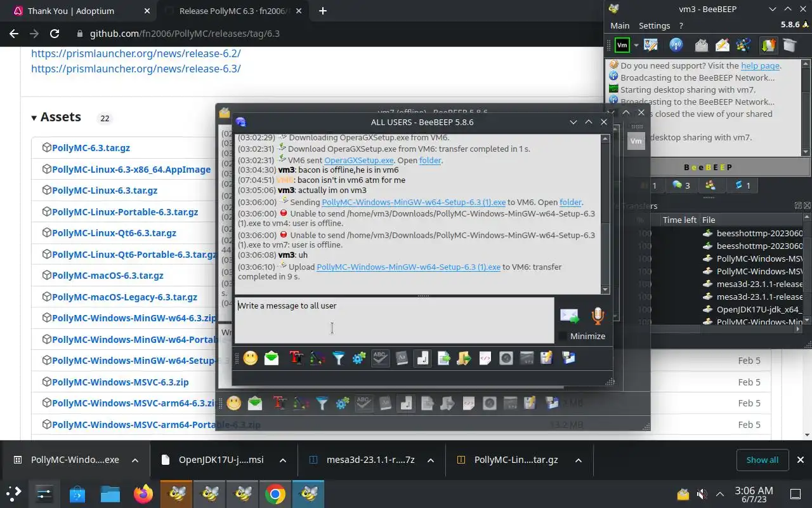812x508 pixels.
Task: Click the broadcast antenna icon in vm3 toolbar
Action: click(x=676, y=45)
